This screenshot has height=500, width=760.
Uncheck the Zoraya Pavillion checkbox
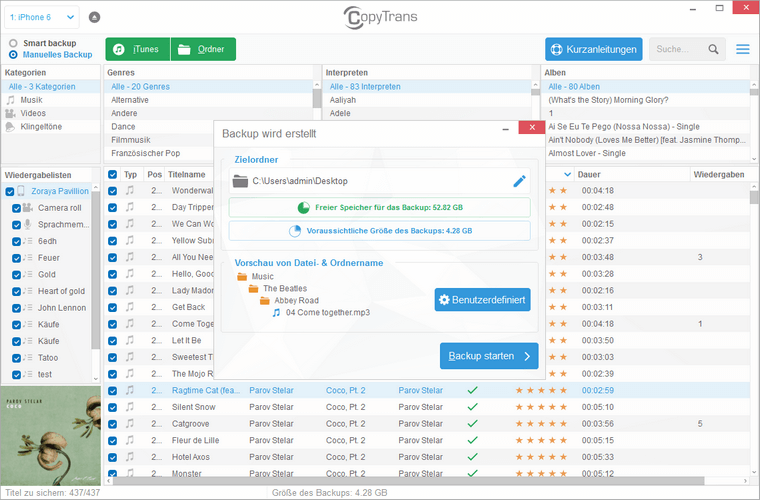pyautogui.click(x=10, y=192)
